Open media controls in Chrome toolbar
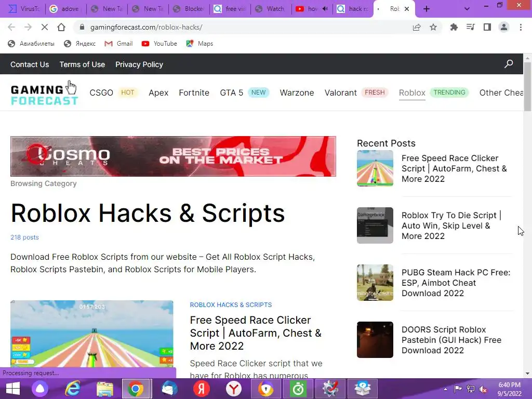Image resolution: width=532 pixels, height=399 pixels. [x=470, y=27]
